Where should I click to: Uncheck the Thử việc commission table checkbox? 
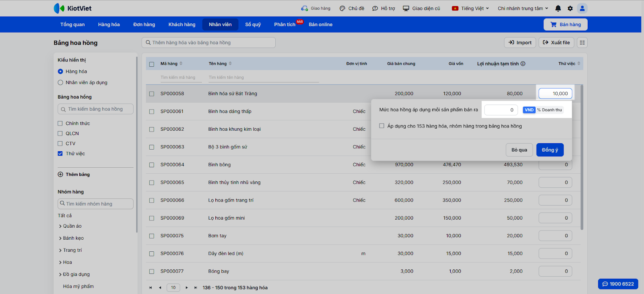click(x=60, y=154)
